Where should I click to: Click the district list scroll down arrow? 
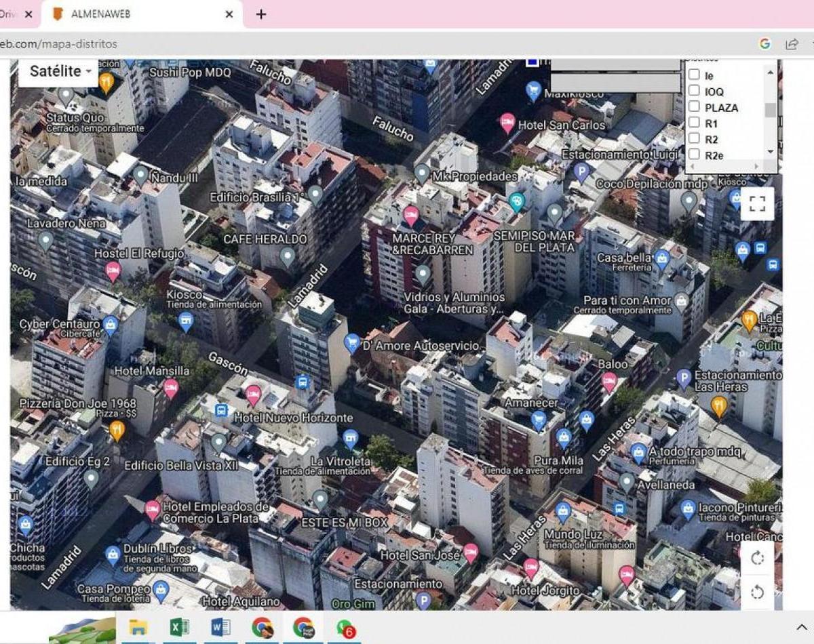(770, 152)
